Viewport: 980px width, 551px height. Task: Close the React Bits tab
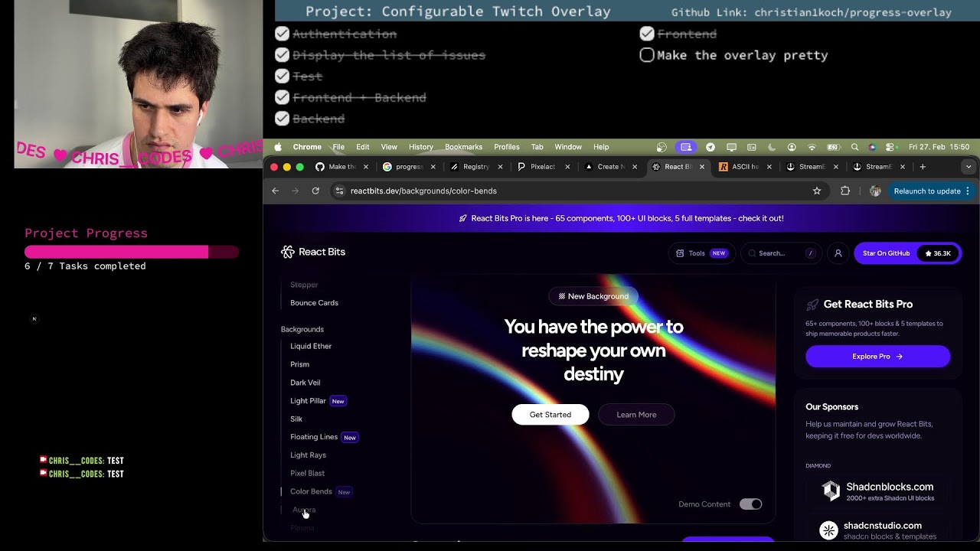pyautogui.click(x=702, y=167)
